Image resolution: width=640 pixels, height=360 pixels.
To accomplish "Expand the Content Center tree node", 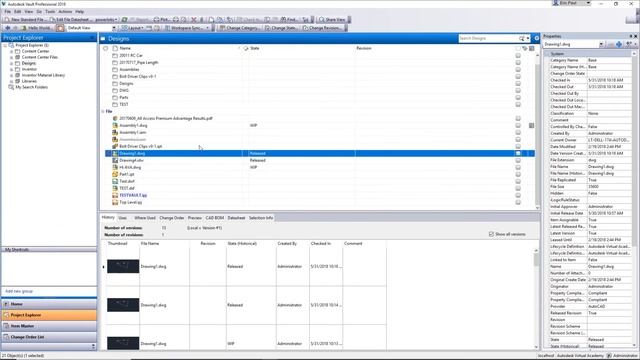I will pos(11,51).
